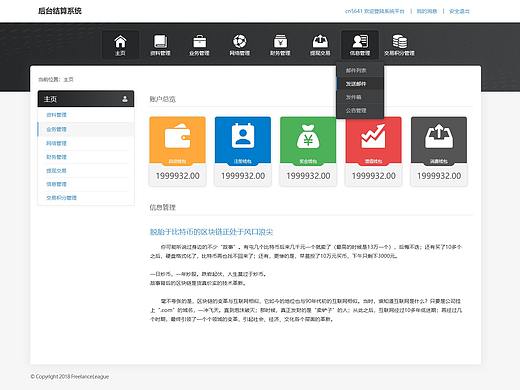
Task: Open the blue article title about 区块链
Action: click(x=211, y=232)
